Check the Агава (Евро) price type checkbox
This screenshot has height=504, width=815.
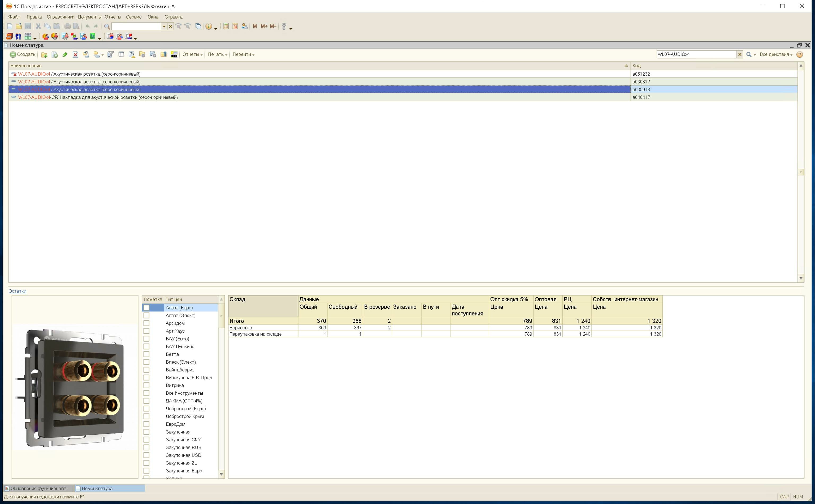(146, 308)
